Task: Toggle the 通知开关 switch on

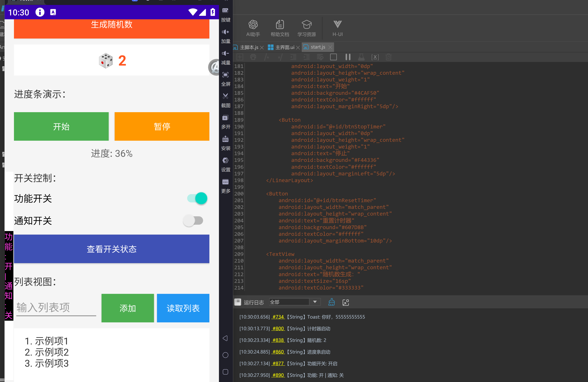Action: pyautogui.click(x=193, y=221)
